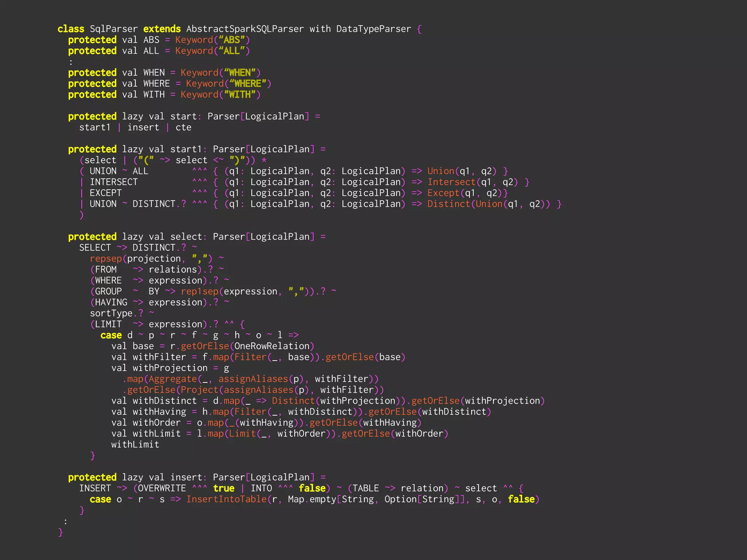Click '(TABLE ~> relation)' text
The width and height of the screenshot is (747, 560).
(x=398, y=488)
